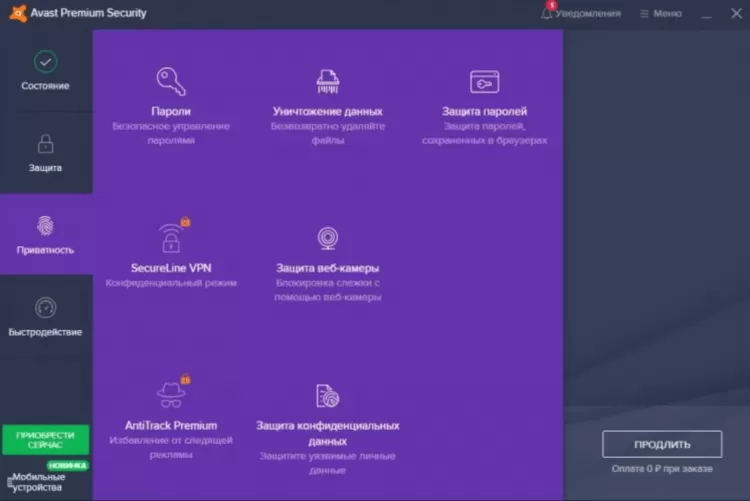The width and height of the screenshot is (750, 501).
Task: Open the Защита веб-камеры webcam icon
Action: tap(328, 238)
